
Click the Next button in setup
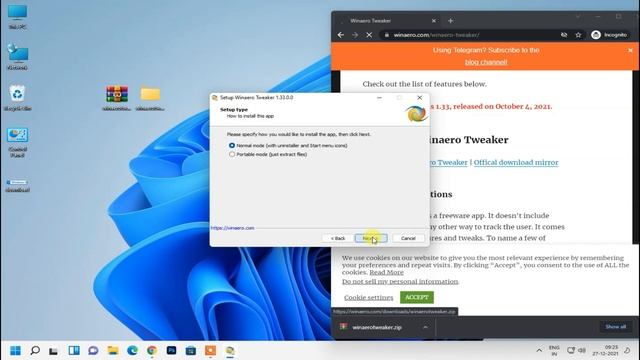[x=371, y=238]
